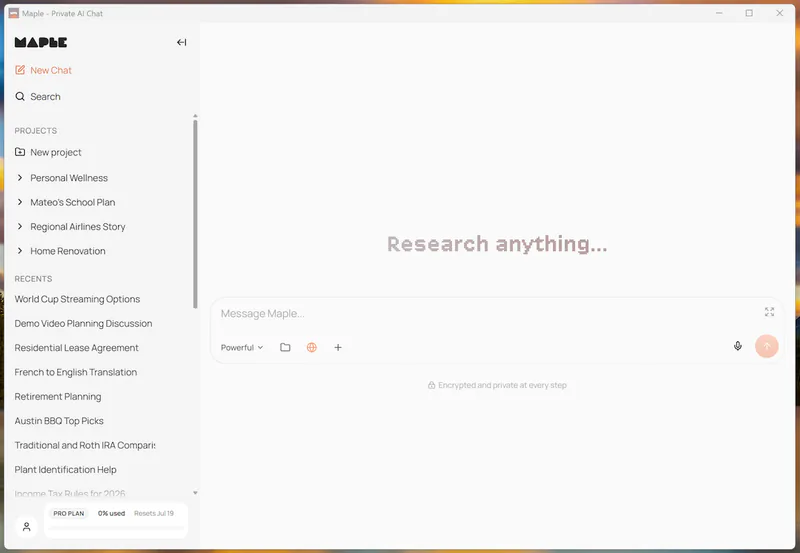Click the New project folder icon
The image size is (800, 553).
pos(20,152)
